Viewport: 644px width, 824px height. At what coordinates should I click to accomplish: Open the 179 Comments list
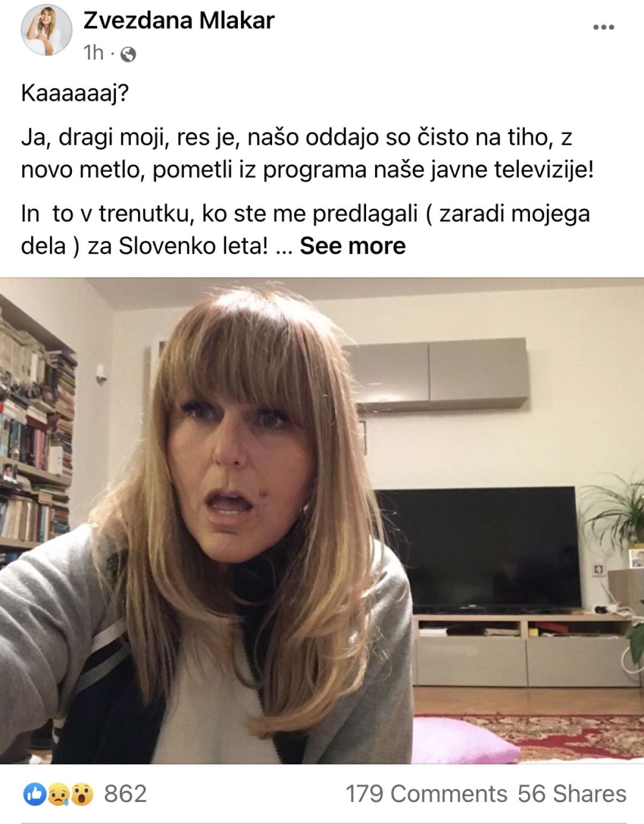[x=426, y=794]
